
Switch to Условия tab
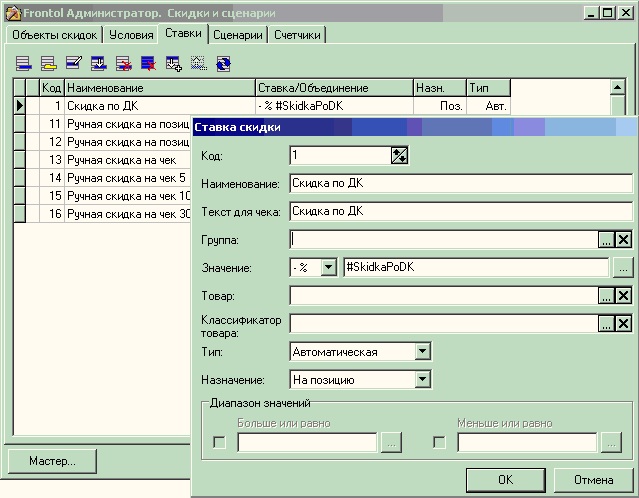(x=131, y=35)
